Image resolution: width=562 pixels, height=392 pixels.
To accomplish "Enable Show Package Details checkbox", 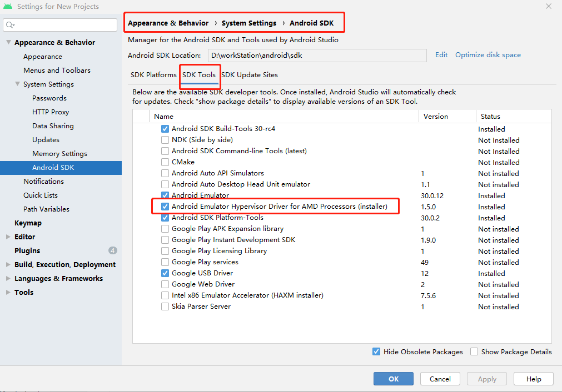I will click(474, 351).
